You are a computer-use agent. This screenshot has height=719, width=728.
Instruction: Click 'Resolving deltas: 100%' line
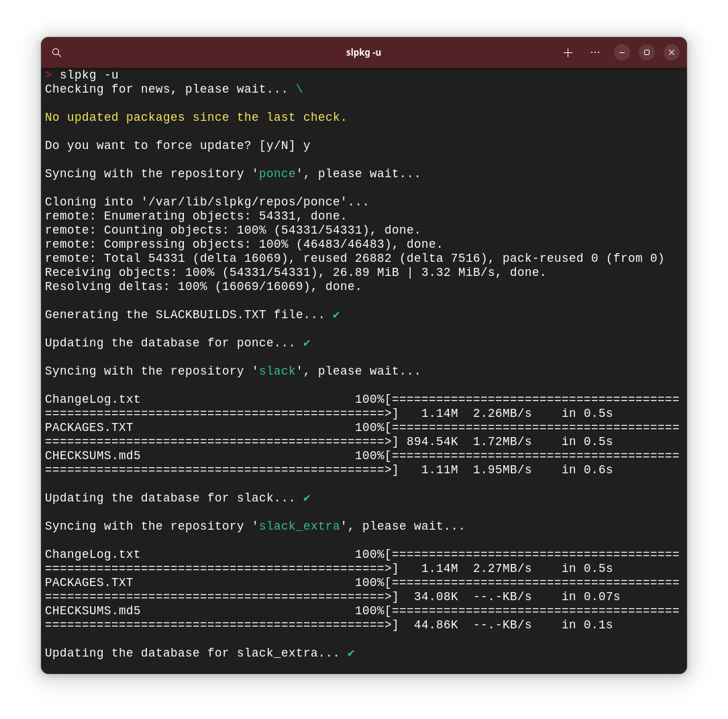point(203,286)
